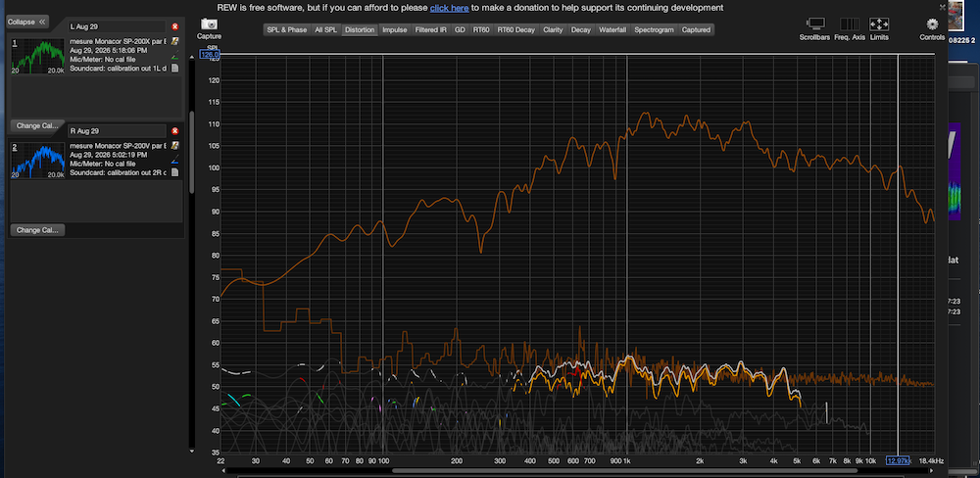980x478 pixels.
Task: Remove the L Aug 29 measurement via red X
Action: (x=175, y=26)
